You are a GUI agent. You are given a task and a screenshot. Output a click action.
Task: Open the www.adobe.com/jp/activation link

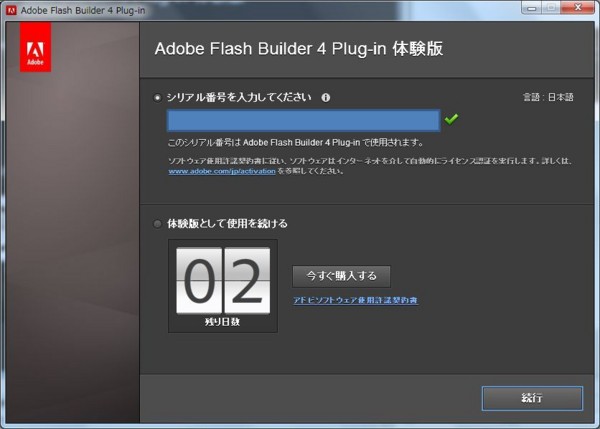click(x=222, y=171)
